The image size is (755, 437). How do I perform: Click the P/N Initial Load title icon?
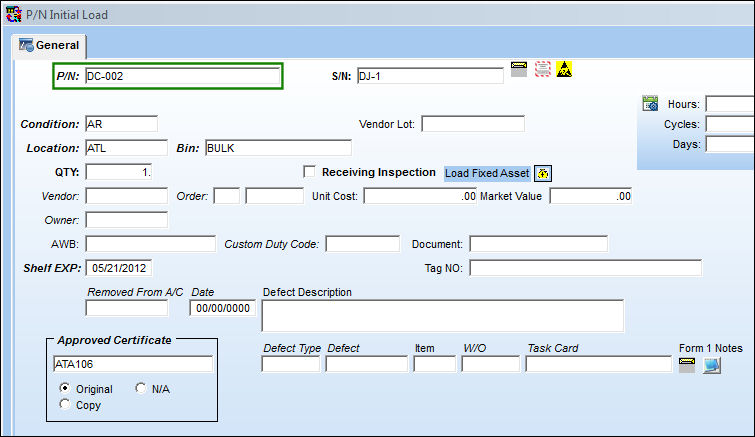pos(13,14)
